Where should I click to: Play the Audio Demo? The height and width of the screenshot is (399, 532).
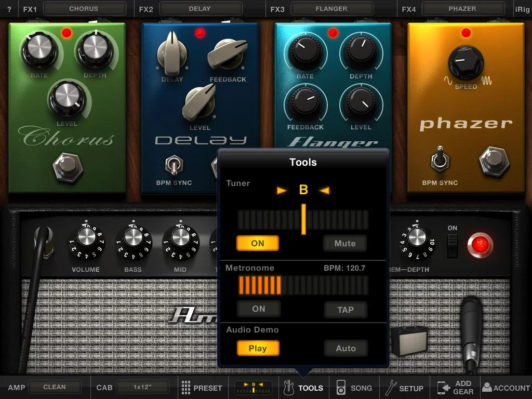tap(258, 348)
